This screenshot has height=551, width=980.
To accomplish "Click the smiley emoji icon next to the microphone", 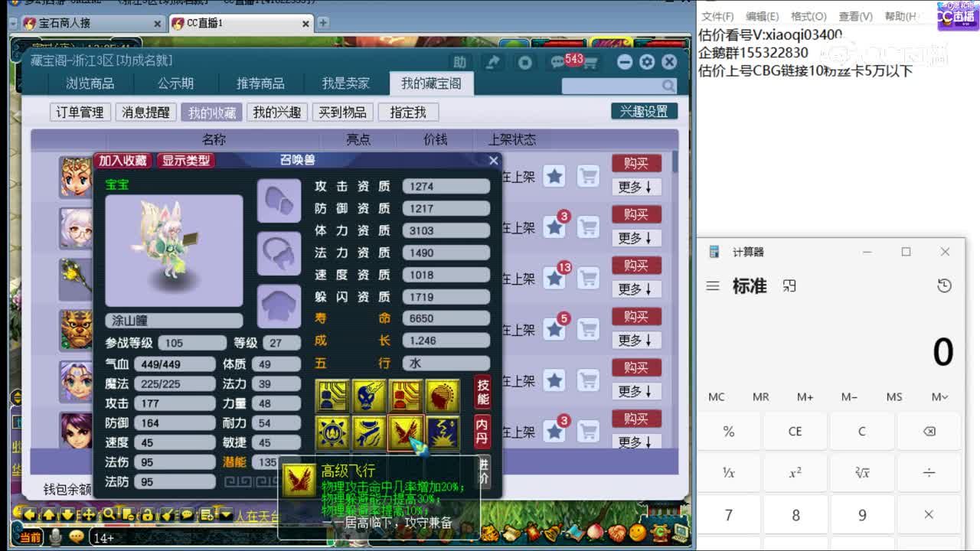I will (75, 536).
